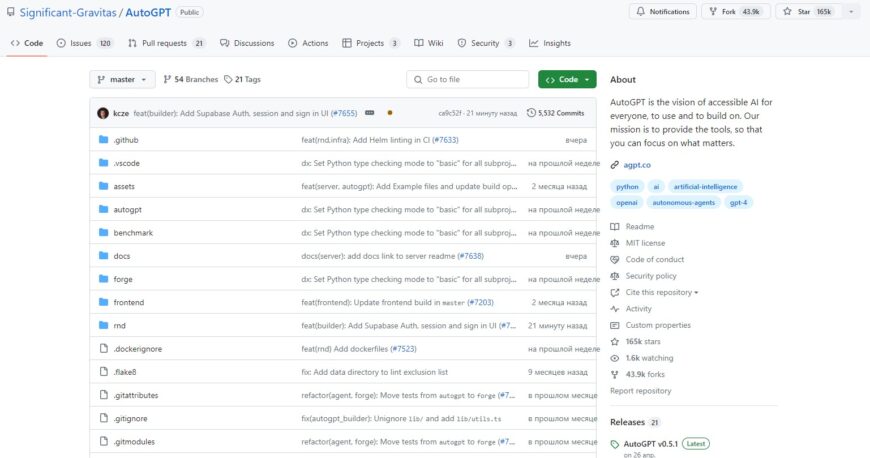Click the repository book icon beside Significant-Gravitas
The height and width of the screenshot is (458, 870).
point(11,12)
